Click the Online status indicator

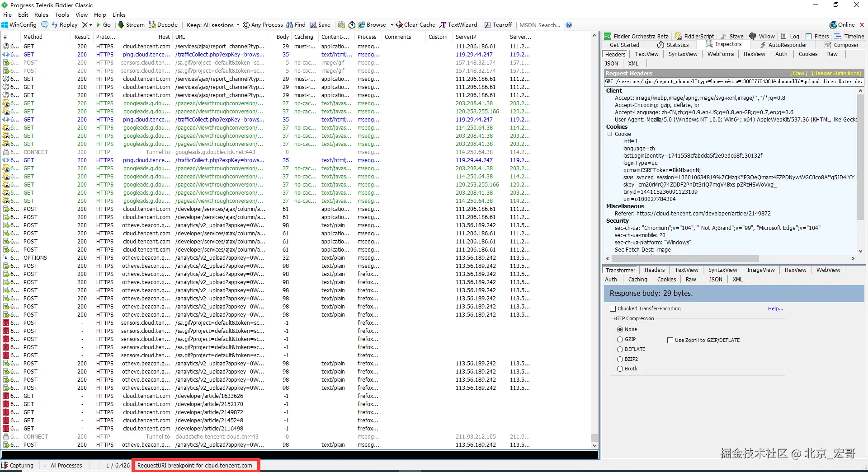pyautogui.click(x=842, y=25)
